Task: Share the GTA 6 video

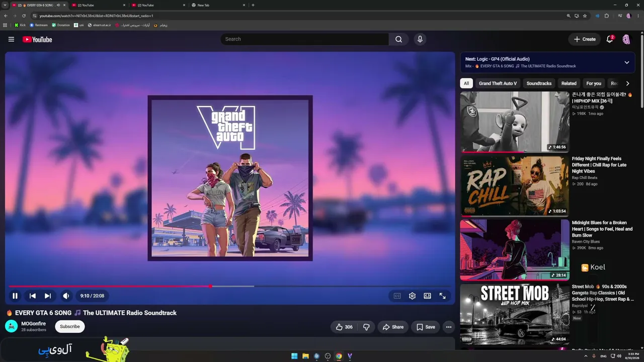Action: pos(393,327)
